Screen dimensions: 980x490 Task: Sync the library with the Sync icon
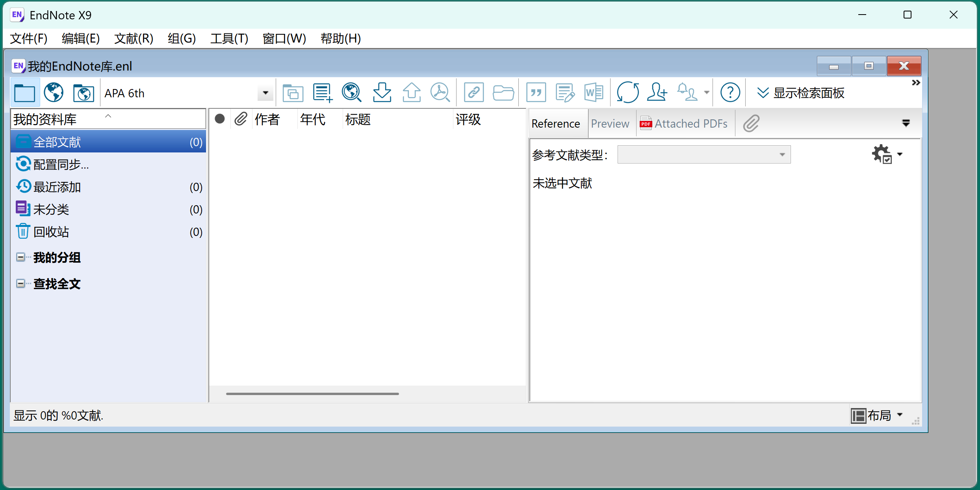[627, 92]
